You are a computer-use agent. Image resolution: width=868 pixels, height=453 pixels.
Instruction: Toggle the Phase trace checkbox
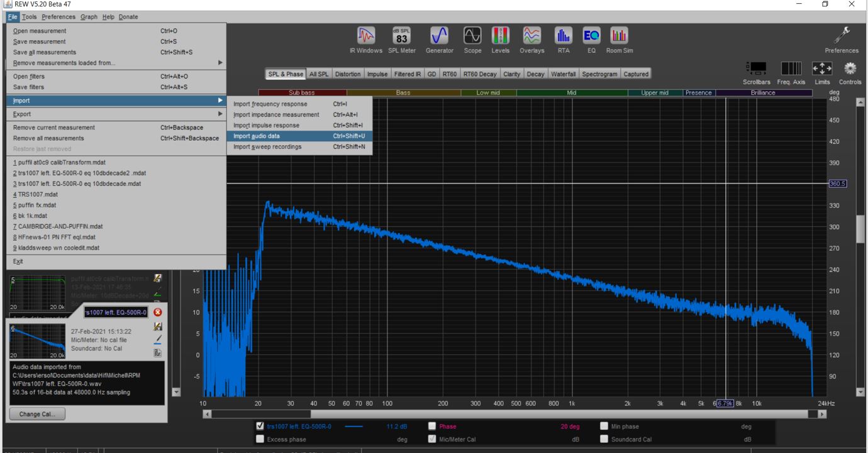(432, 426)
